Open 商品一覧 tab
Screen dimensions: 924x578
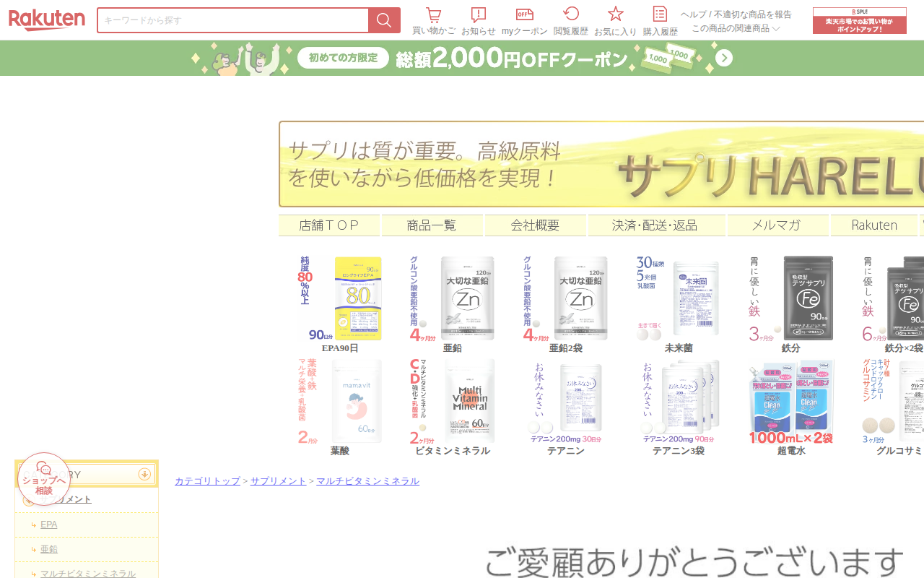(x=432, y=225)
